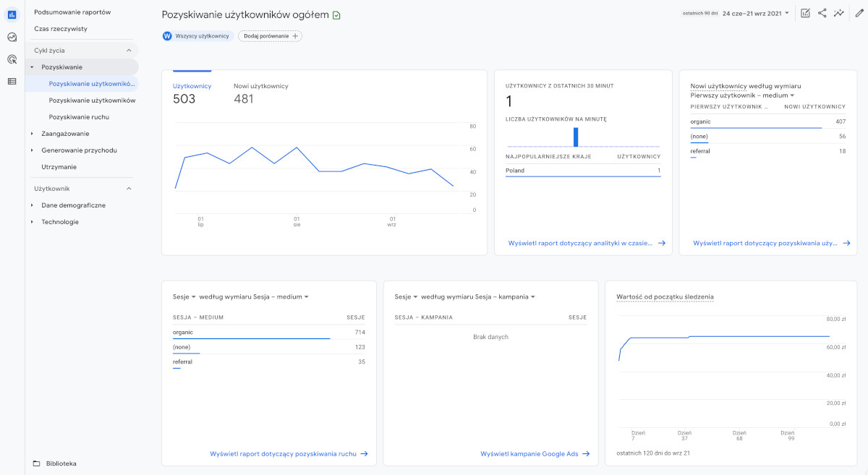Open the Advertising icon in left rail

(12, 59)
